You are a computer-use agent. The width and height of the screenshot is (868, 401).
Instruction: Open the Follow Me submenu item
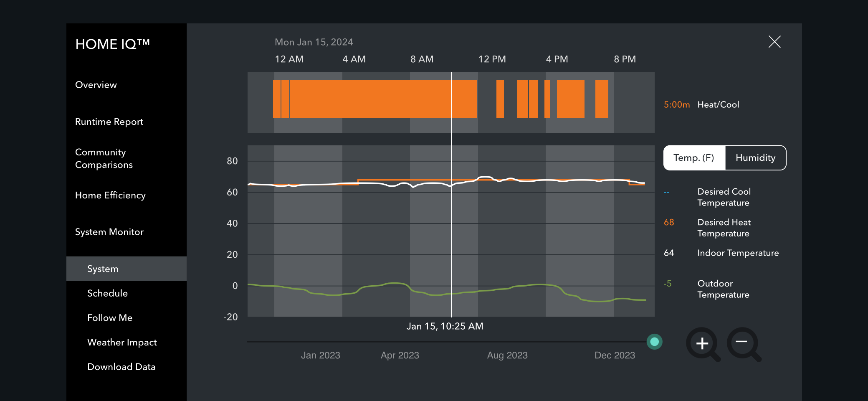[x=110, y=318]
